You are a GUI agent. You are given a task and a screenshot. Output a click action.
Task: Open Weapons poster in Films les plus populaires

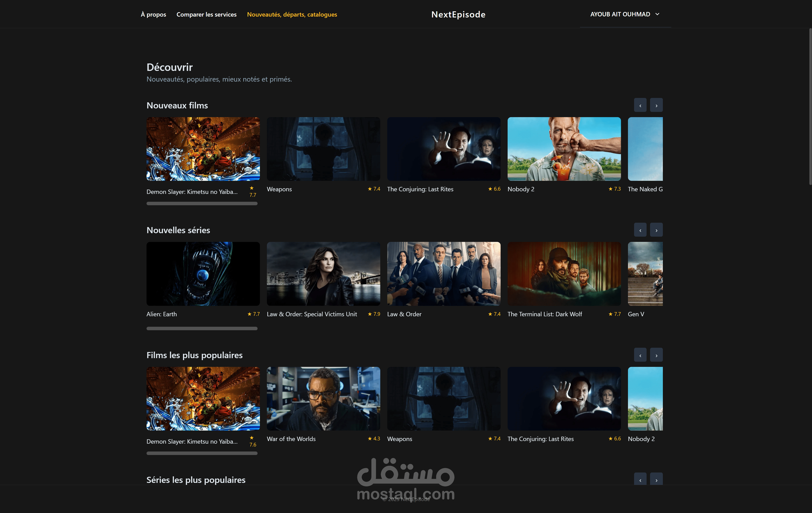pyautogui.click(x=444, y=399)
